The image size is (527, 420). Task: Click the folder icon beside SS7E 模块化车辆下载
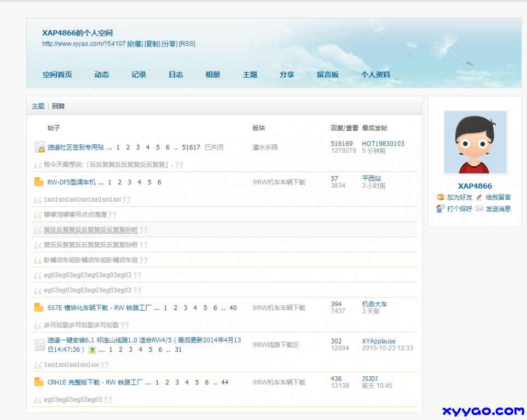point(39,308)
